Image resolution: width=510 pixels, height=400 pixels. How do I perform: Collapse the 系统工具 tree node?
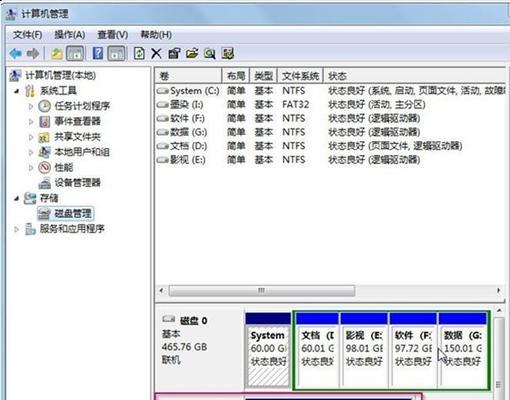[x=17, y=91]
